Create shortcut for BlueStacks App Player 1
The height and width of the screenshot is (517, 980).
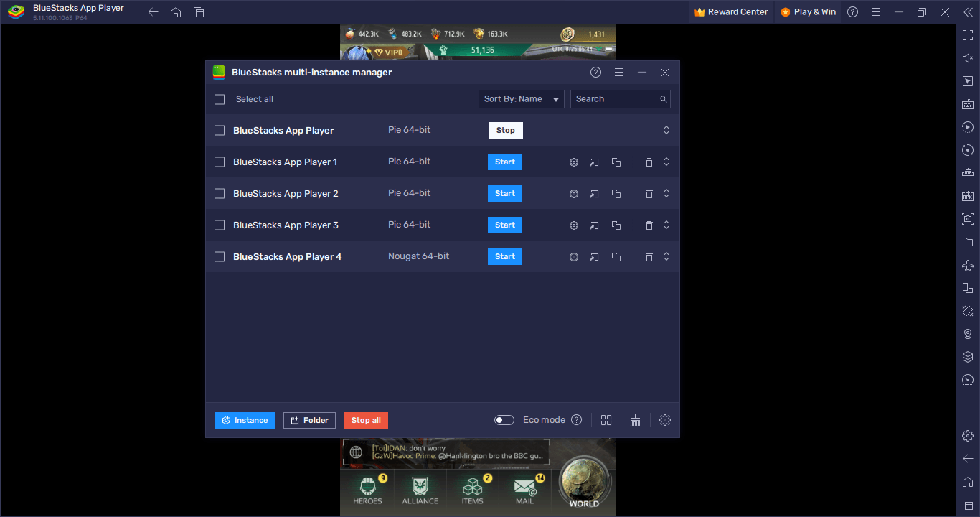tap(595, 162)
